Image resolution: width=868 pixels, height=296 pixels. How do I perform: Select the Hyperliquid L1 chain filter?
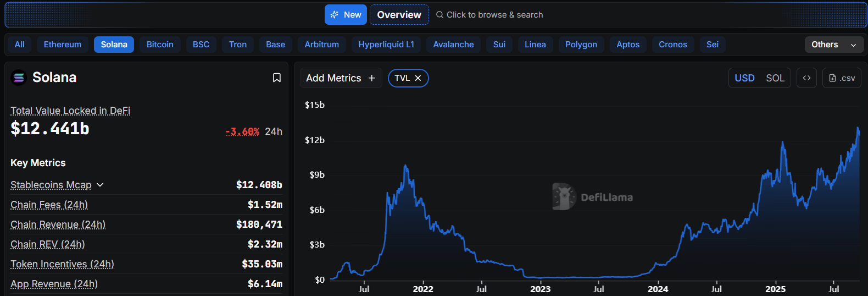tap(386, 45)
